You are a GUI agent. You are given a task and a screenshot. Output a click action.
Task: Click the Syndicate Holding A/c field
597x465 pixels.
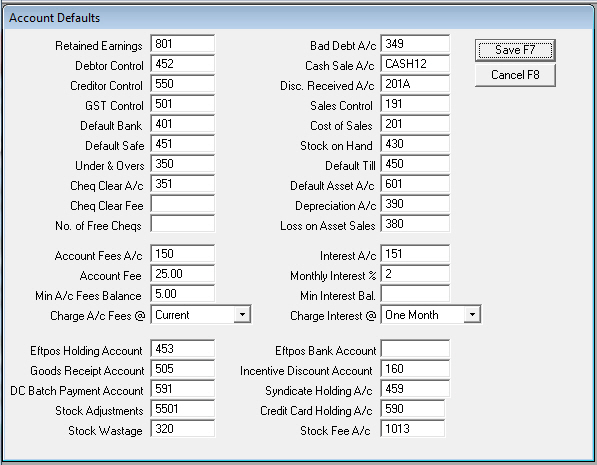[415, 389]
